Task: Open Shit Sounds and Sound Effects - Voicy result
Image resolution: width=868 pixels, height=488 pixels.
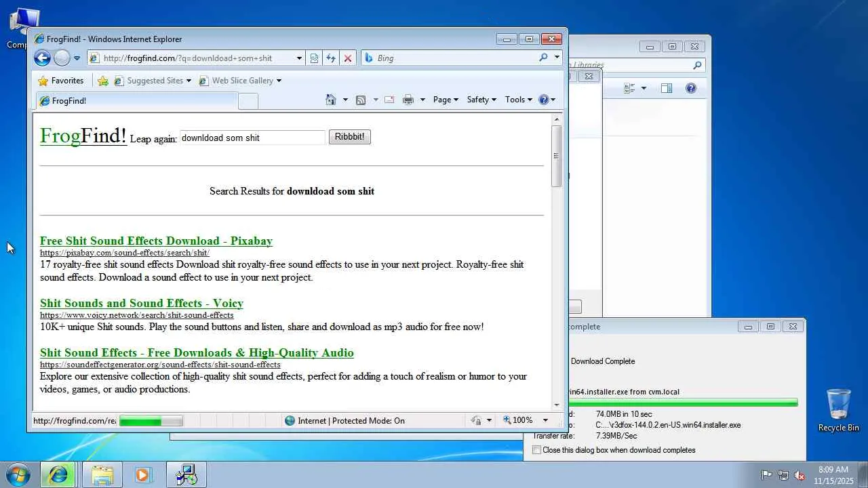Action: click(x=142, y=303)
